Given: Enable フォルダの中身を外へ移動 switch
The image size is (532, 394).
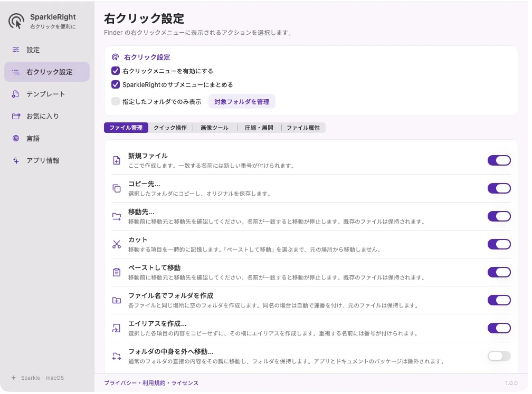Looking at the screenshot, I should [499, 356].
